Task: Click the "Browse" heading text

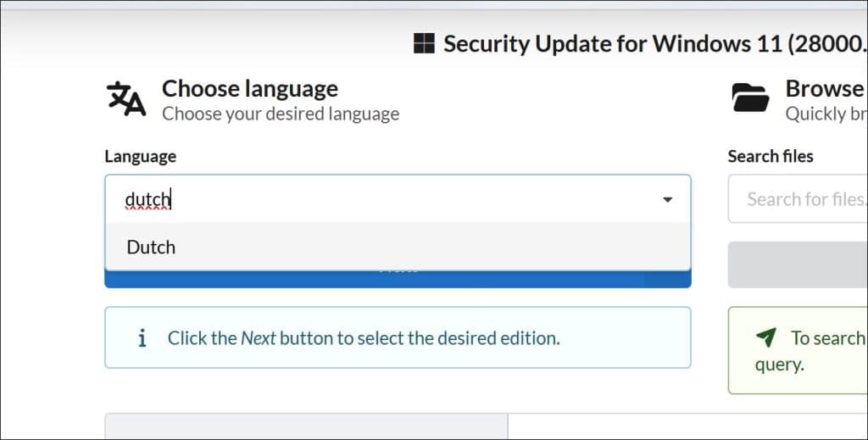Action: 824,88
